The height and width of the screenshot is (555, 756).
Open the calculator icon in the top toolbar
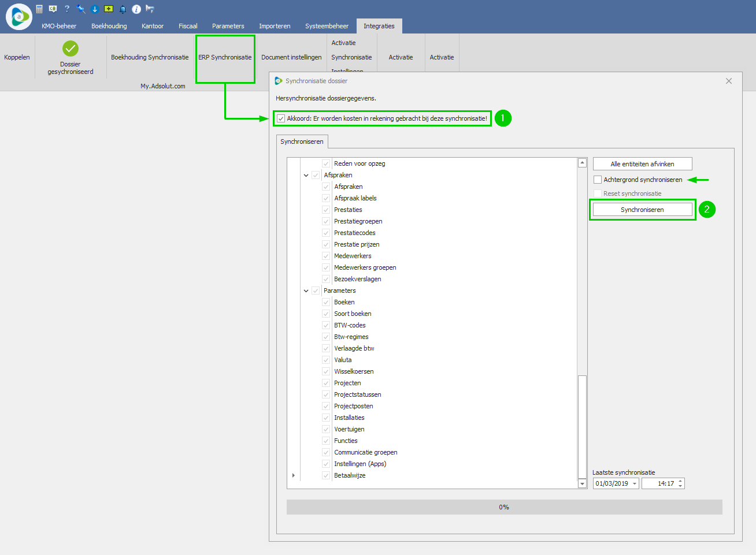pyautogui.click(x=39, y=9)
